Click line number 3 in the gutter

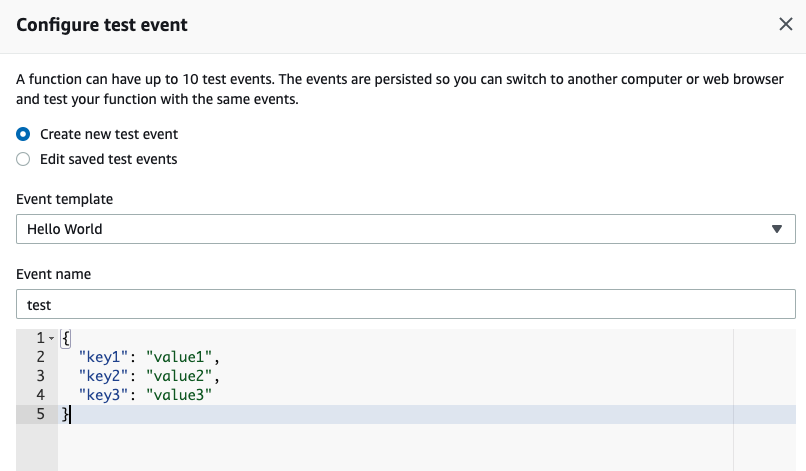[41, 376]
